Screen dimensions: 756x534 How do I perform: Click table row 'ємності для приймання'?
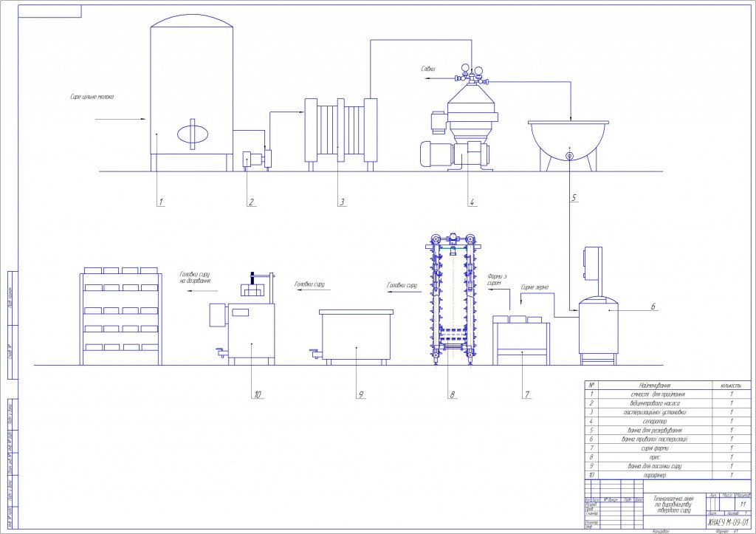point(667,394)
